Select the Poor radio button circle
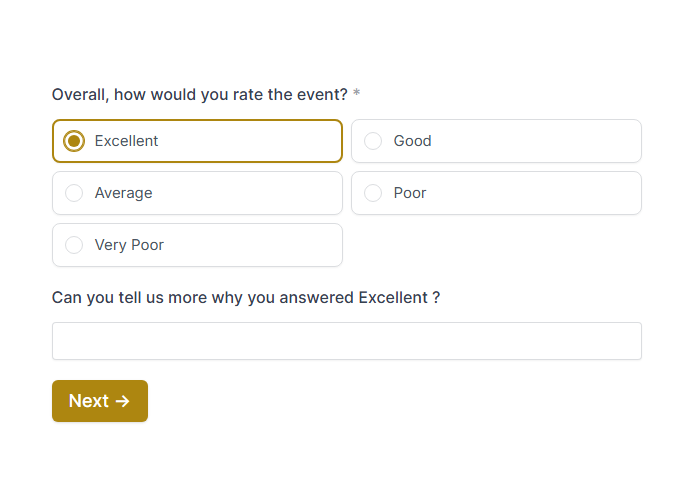Viewport: 690px width, 498px height. (x=373, y=193)
